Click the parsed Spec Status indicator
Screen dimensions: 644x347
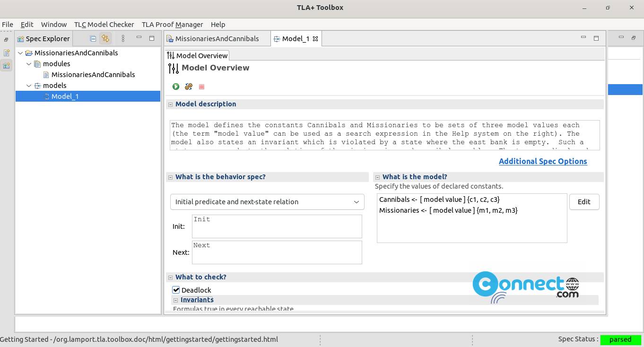click(x=620, y=339)
